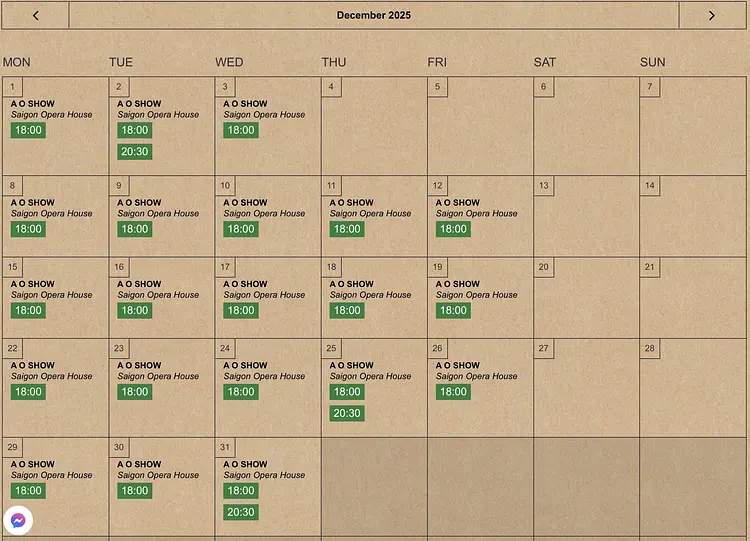Go to the previous month

tap(36, 15)
